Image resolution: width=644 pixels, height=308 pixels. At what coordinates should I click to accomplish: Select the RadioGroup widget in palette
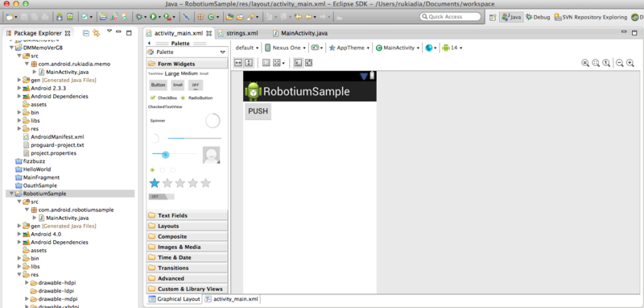pyautogui.click(x=163, y=170)
